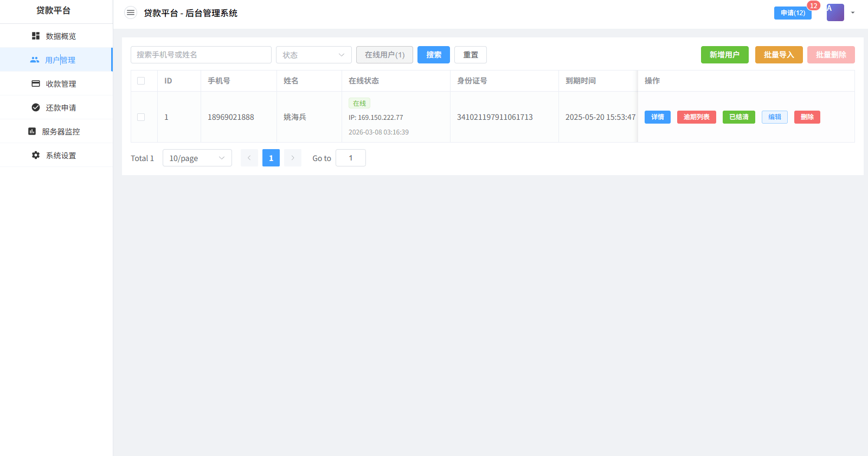Check the row checkbox for user ID 1
The height and width of the screenshot is (456, 868).
(141, 117)
